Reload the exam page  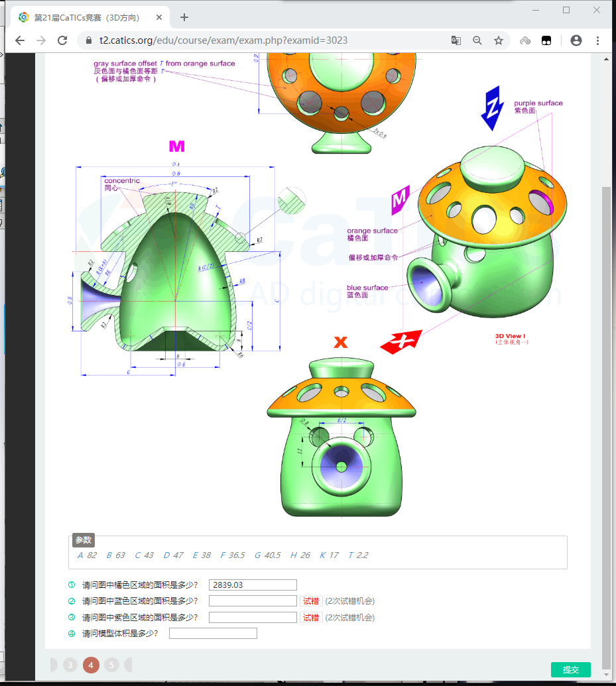[x=62, y=40]
